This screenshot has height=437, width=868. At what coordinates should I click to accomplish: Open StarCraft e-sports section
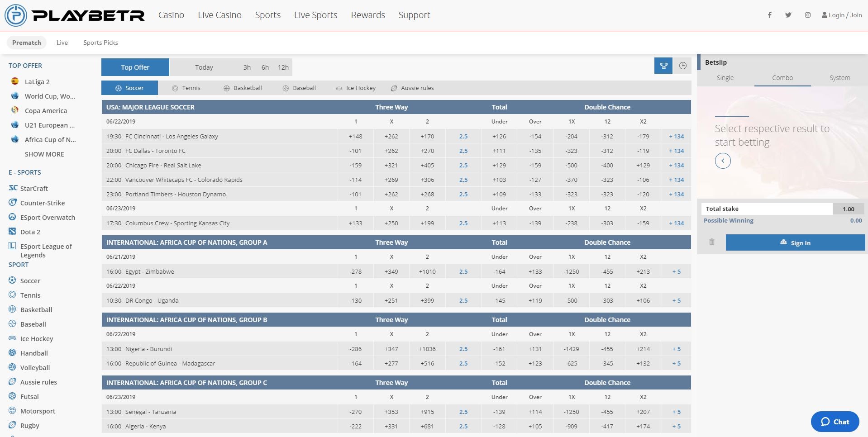(28, 188)
